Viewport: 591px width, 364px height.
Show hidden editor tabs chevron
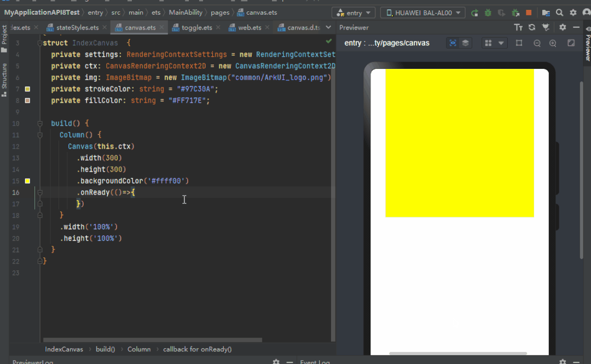(x=328, y=27)
